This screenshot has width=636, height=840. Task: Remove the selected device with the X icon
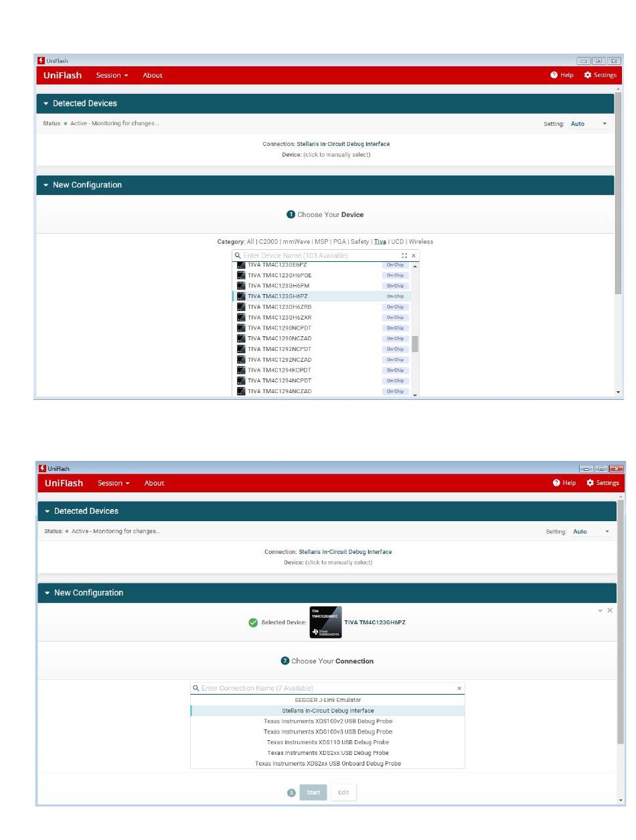609,610
